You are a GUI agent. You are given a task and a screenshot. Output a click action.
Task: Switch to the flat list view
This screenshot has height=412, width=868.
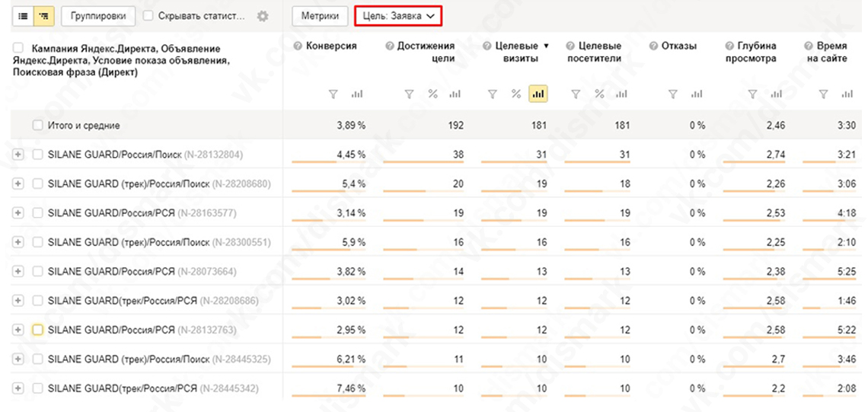point(23,16)
